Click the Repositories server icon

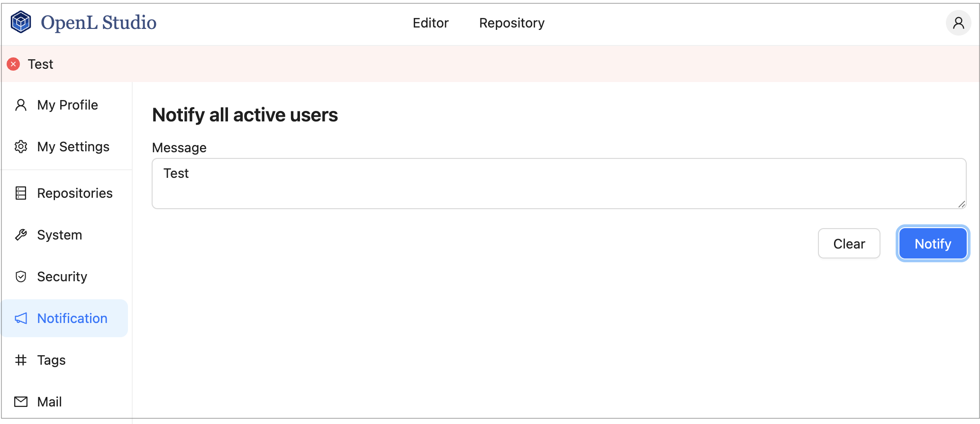[x=21, y=193]
